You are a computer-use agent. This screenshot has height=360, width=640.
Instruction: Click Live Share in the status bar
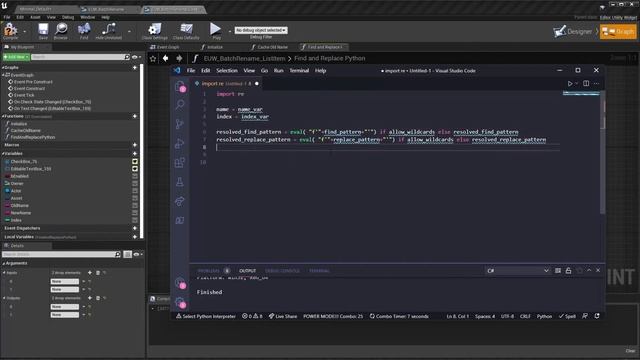click(283, 316)
